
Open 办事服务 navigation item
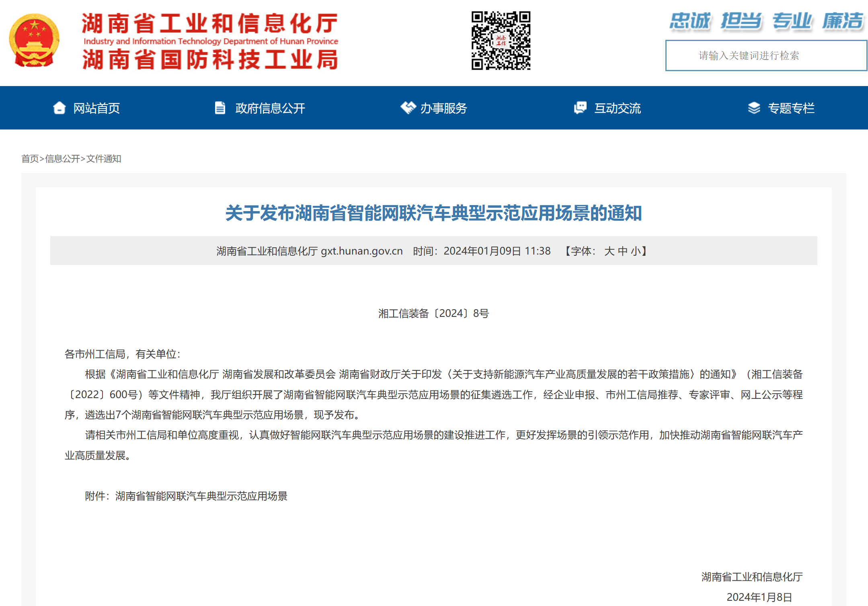[x=443, y=108]
